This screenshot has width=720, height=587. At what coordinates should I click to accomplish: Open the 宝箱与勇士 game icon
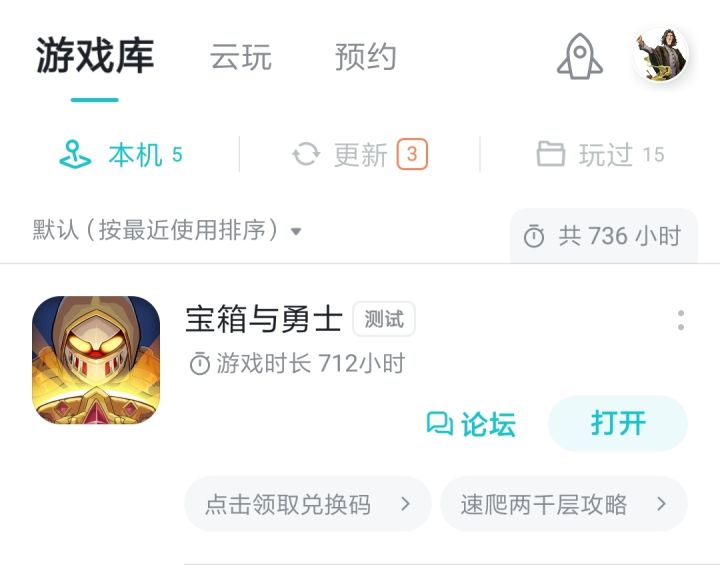[96, 360]
